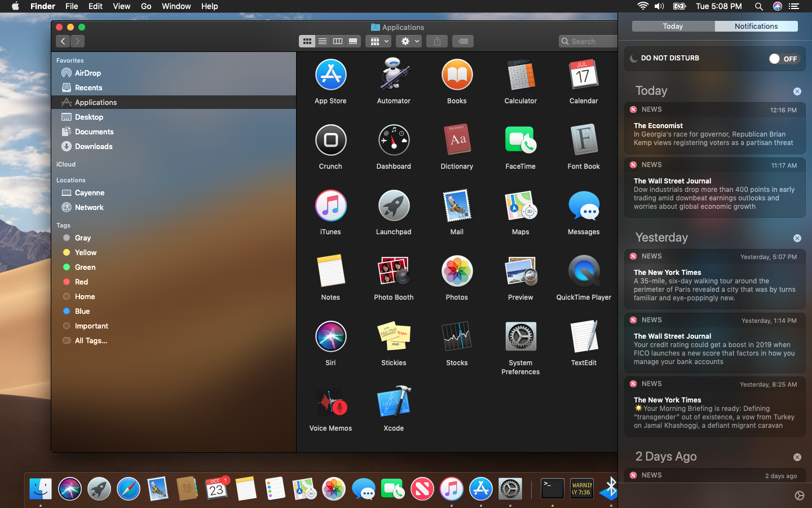Image resolution: width=812 pixels, height=508 pixels.
Task: Open the View menu
Action: (122, 6)
